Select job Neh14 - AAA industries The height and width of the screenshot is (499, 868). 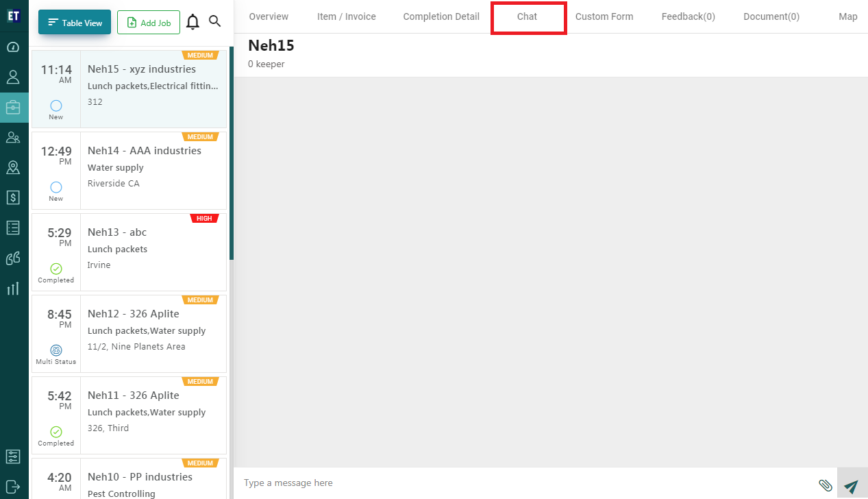[129, 171]
